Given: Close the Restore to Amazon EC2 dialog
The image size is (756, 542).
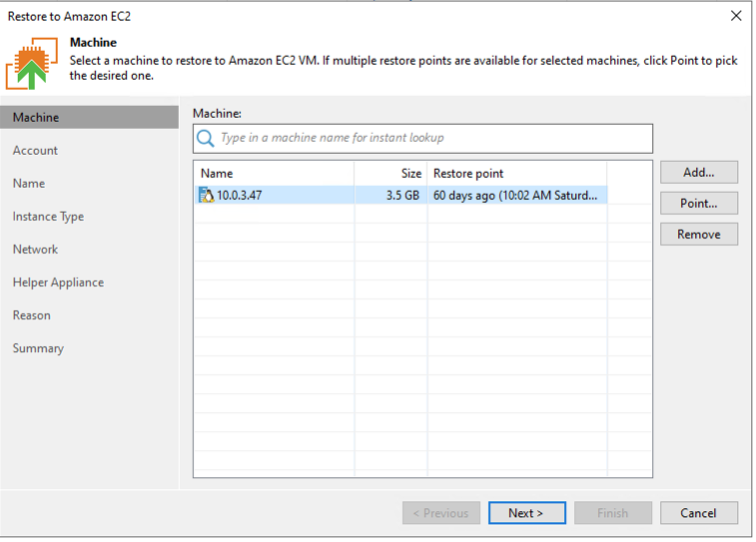Looking at the screenshot, I should (736, 16).
